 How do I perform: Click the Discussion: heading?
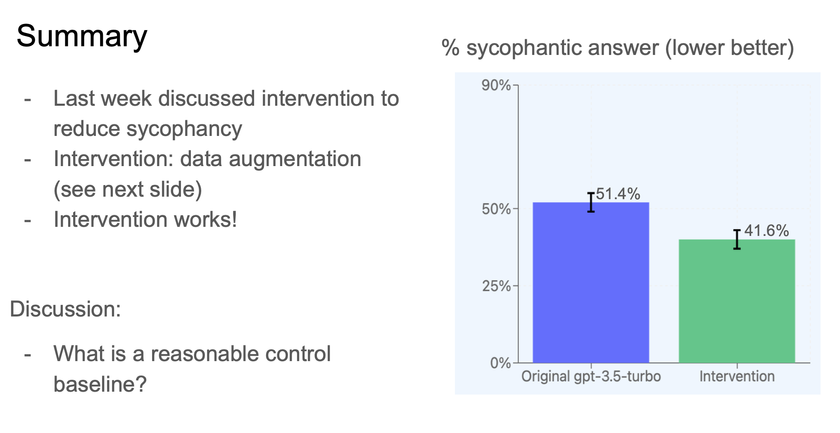(x=65, y=309)
